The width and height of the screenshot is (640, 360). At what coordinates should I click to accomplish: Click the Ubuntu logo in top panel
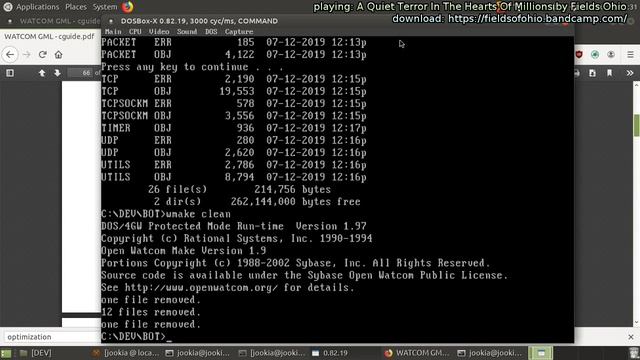point(8,7)
